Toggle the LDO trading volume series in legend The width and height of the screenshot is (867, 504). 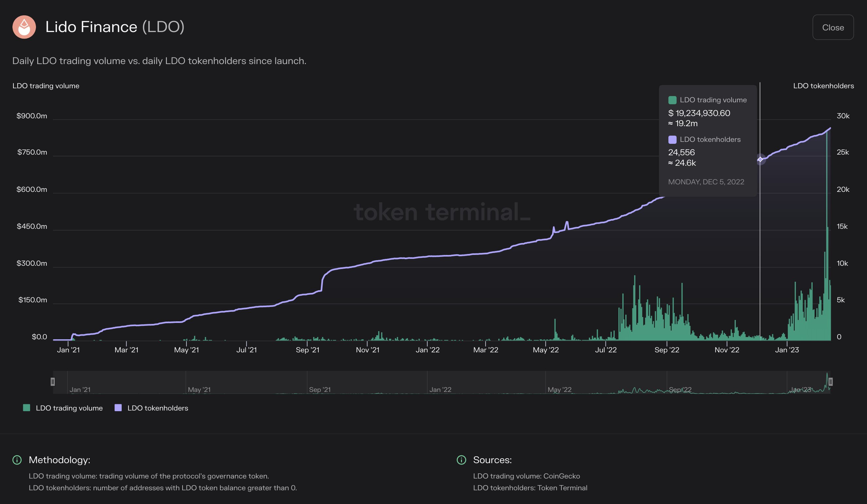coord(69,408)
